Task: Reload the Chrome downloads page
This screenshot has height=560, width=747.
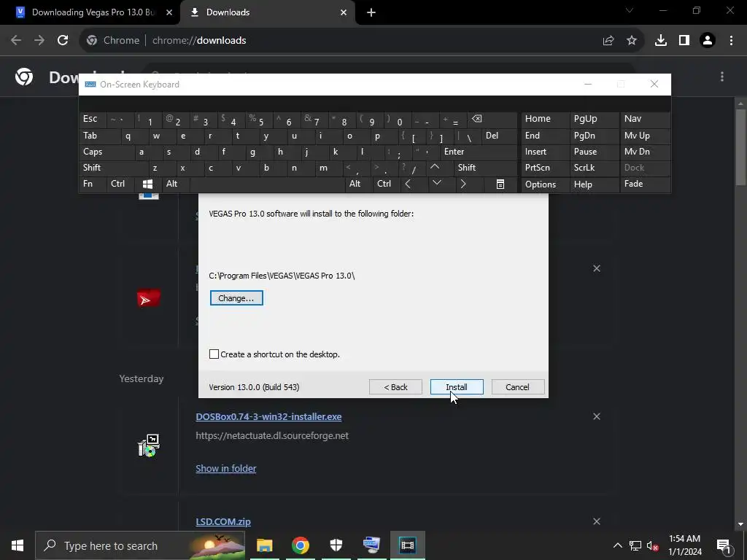Action: coord(63,41)
